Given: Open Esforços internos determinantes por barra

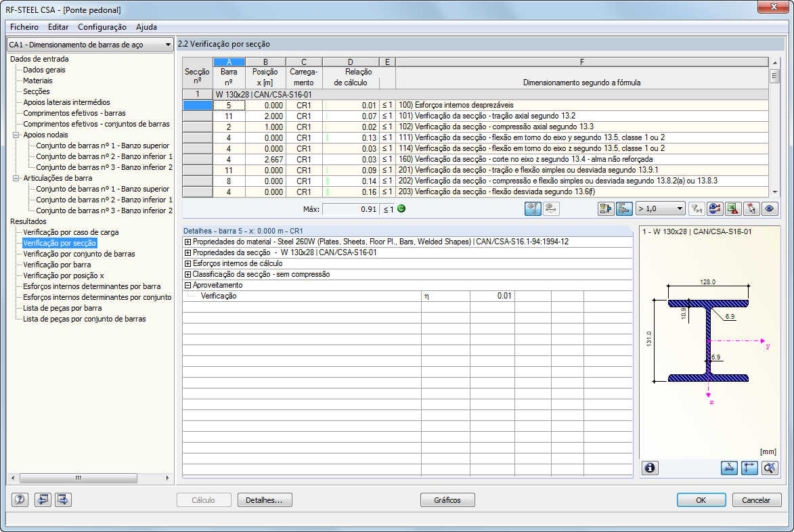Looking at the screenshot, I should click(x=91, y=286).
